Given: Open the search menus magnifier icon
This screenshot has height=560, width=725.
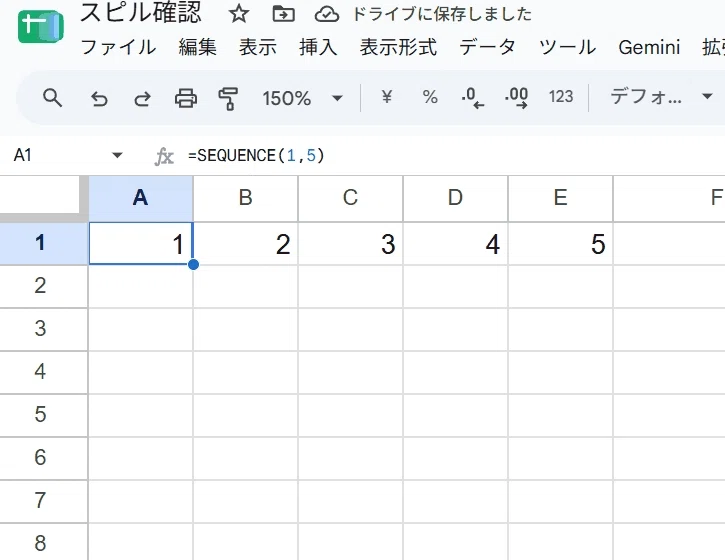Looking at the screenshot, I should tap(52, 98).
